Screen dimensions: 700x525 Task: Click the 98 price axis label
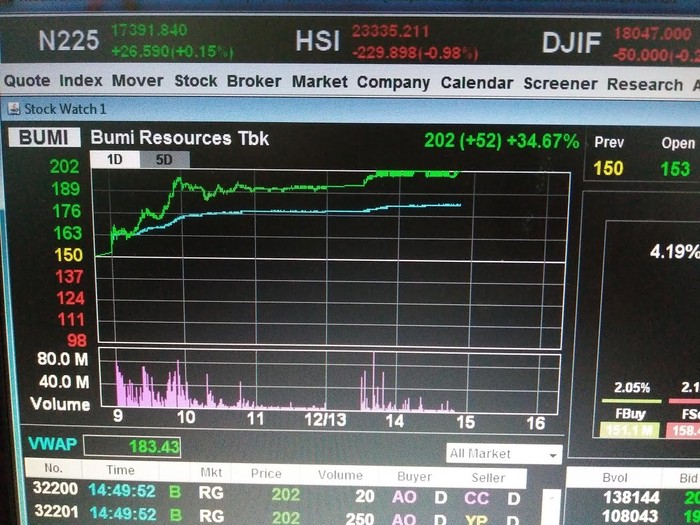coord(77,341)
